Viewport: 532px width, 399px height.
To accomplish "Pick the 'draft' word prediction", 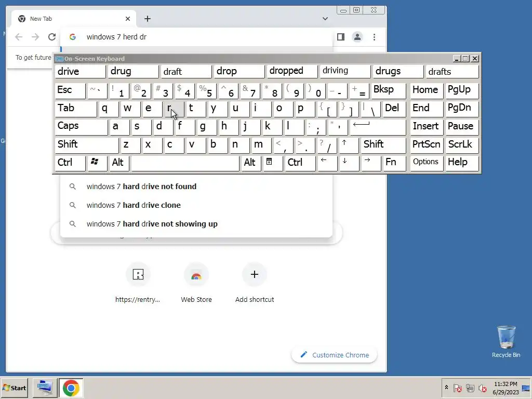I will (x=186, y=71).
